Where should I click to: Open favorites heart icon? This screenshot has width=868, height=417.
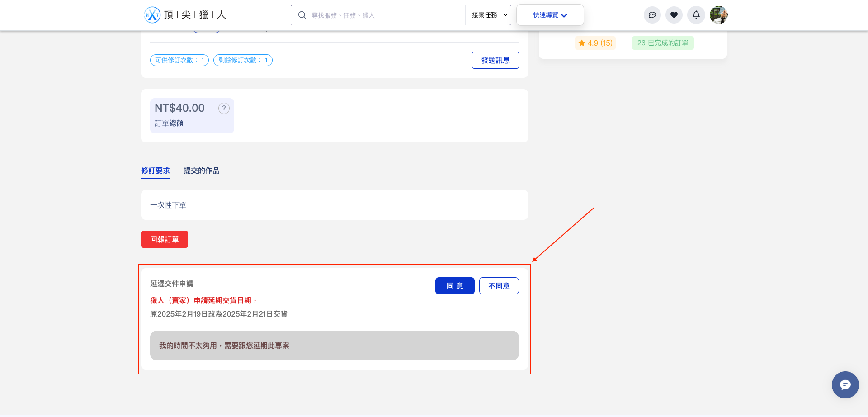tap(674, 15)
